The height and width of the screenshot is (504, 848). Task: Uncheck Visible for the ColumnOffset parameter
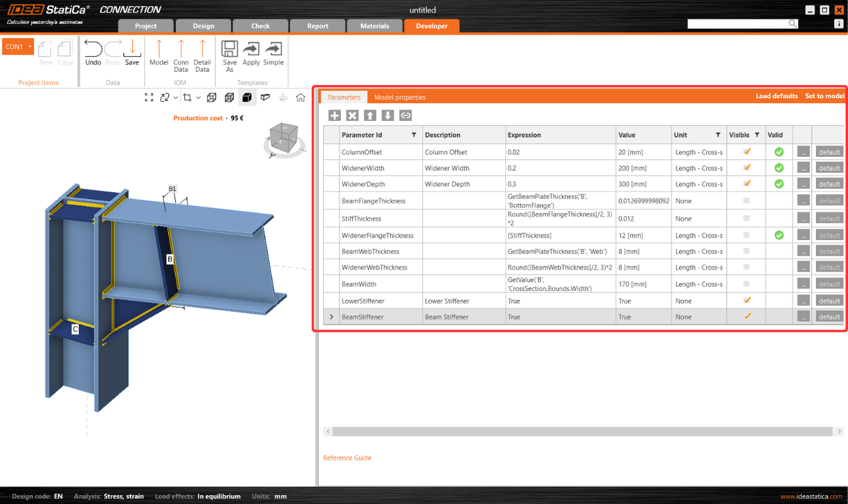[747, 152]
